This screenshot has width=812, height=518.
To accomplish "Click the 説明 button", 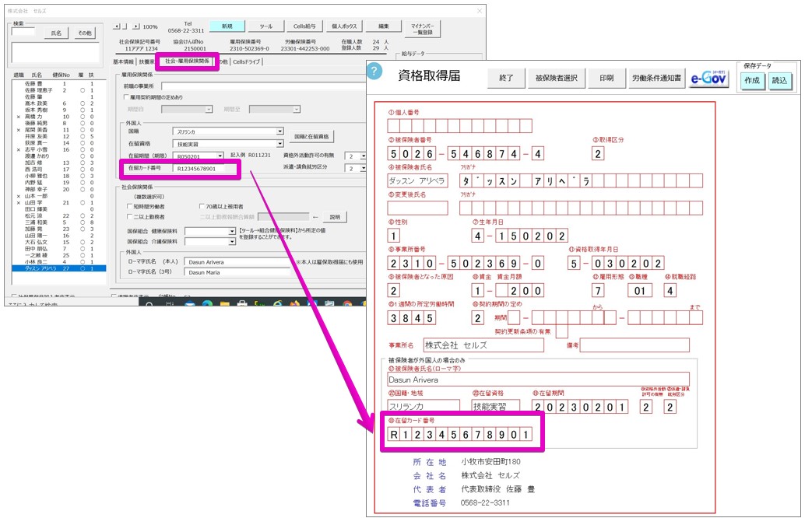I will (x=335, y=217).
